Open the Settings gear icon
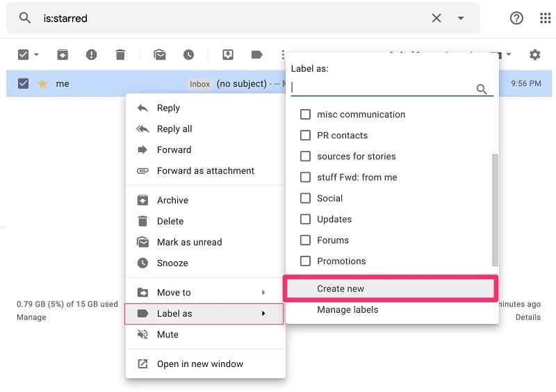 click(x=534, y=55)
